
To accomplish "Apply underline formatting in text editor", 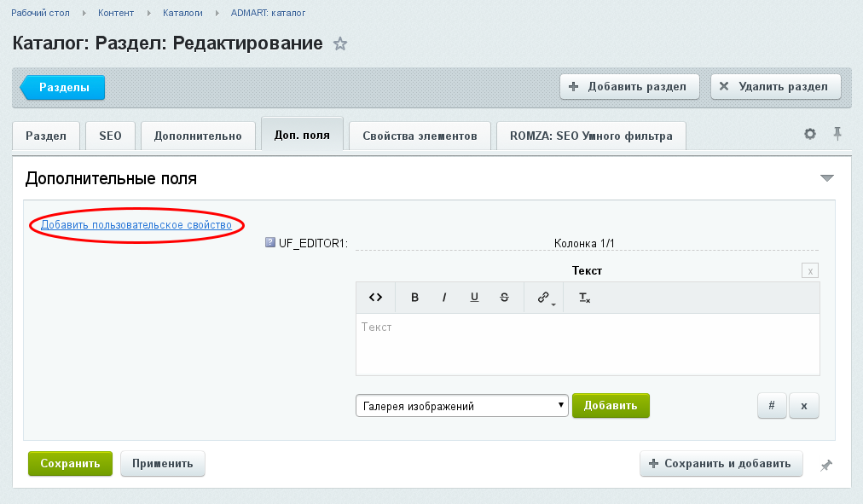I will (x=474, y=298).
